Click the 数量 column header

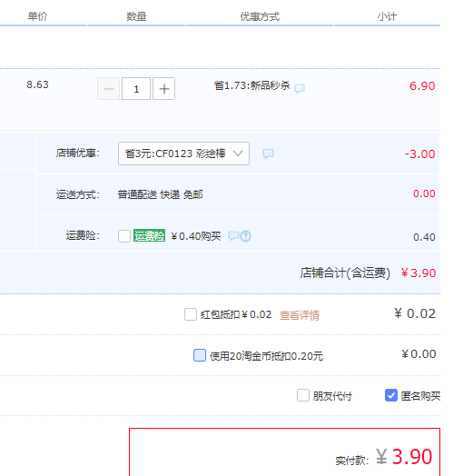(x=136, y=16)
